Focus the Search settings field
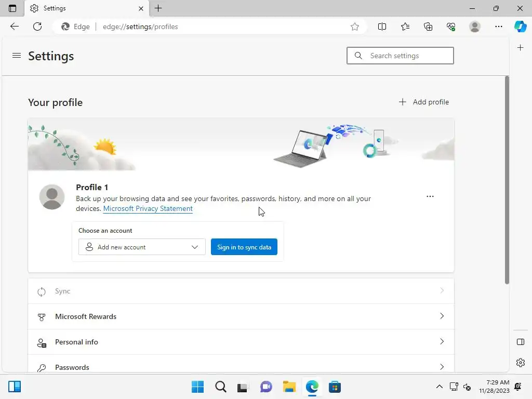 click(x=400, y=56)
